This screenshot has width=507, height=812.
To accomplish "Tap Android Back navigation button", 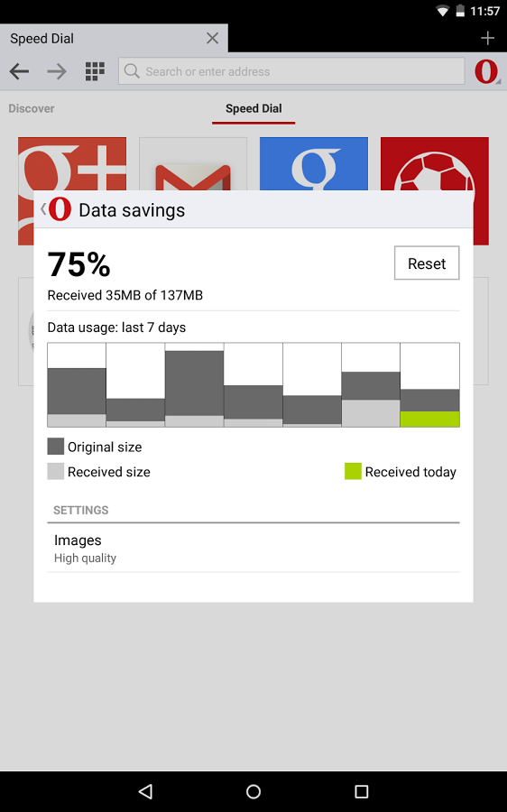I will pos(145,791).
